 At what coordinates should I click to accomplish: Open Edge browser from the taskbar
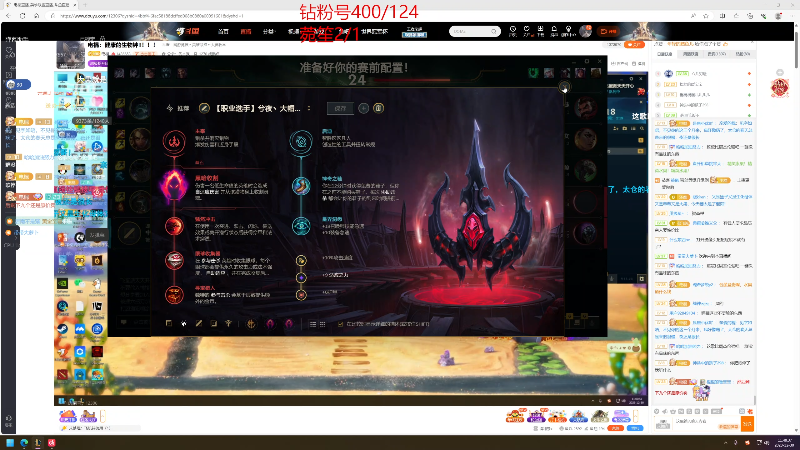click(24, 442)
